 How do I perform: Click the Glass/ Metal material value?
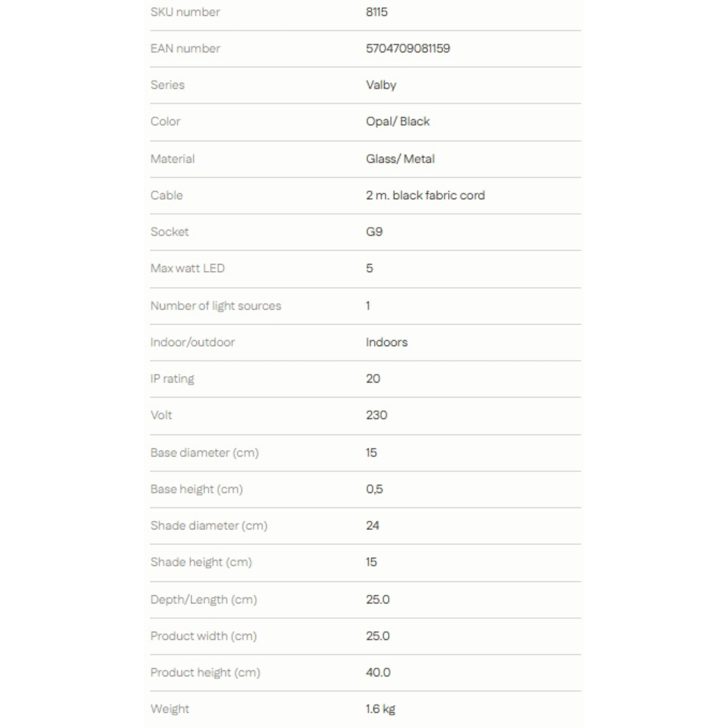(400, 159)
